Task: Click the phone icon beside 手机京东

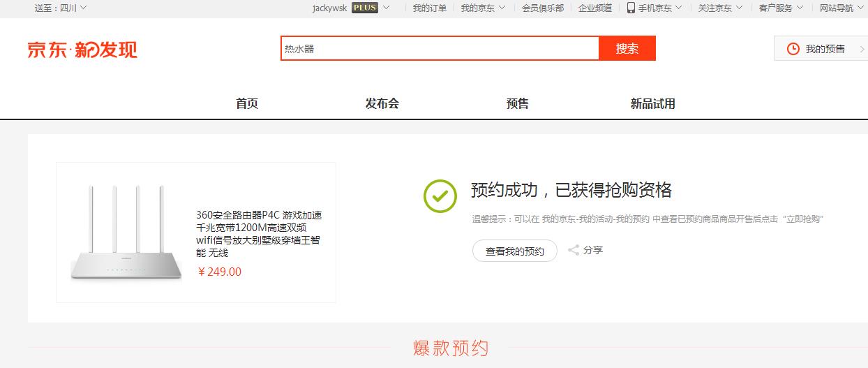Action: pyautogui.click(x=631, y=8)
